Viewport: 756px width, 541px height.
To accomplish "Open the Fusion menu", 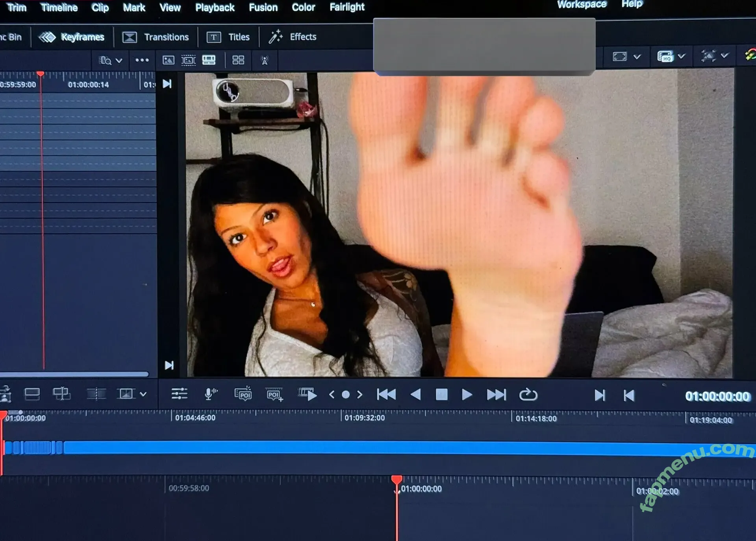I will [x=263, y=7].
